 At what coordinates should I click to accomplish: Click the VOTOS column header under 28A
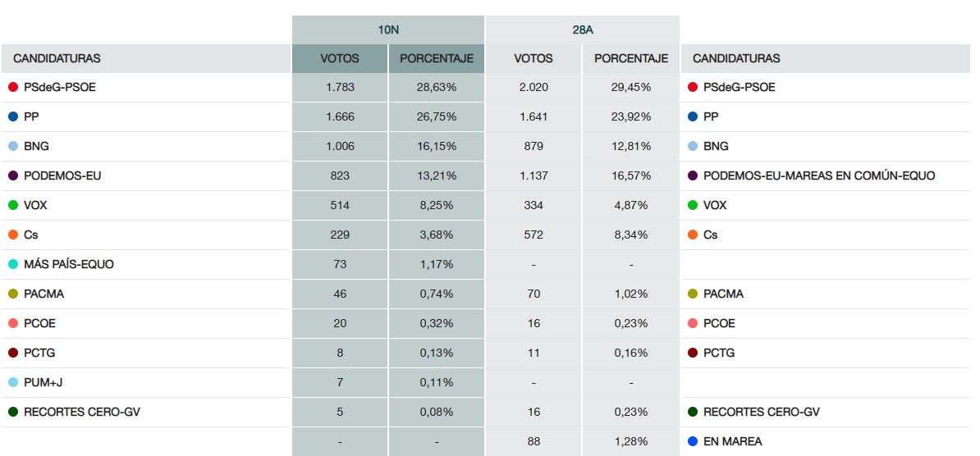click(x=534, y=58)
